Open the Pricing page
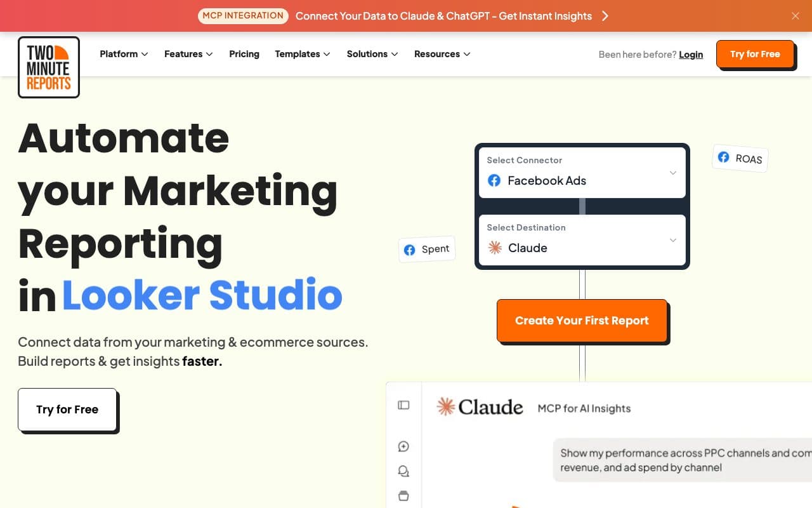812x508 pixels. 244,54
